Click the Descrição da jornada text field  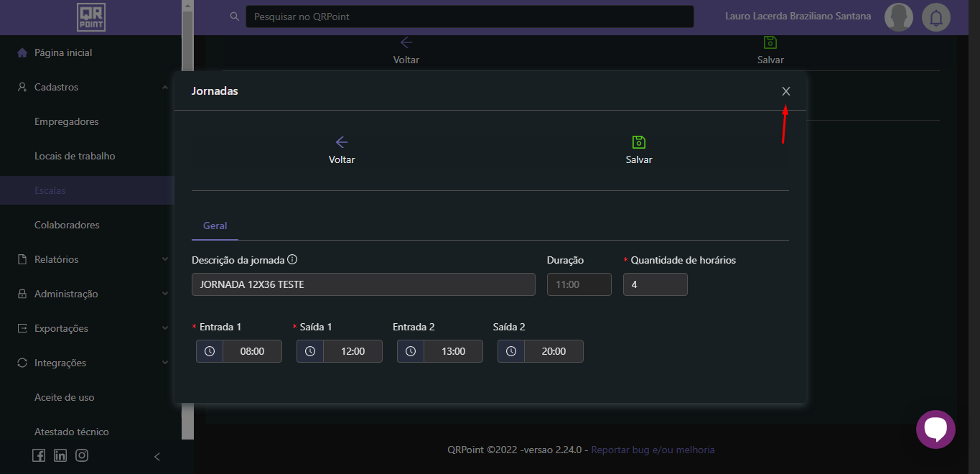tap(363, 284)
